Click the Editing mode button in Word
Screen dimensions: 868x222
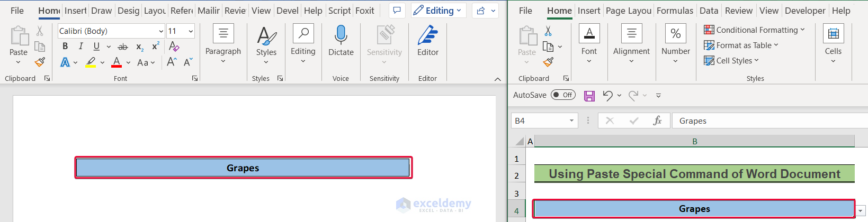(x=438, y=11)
